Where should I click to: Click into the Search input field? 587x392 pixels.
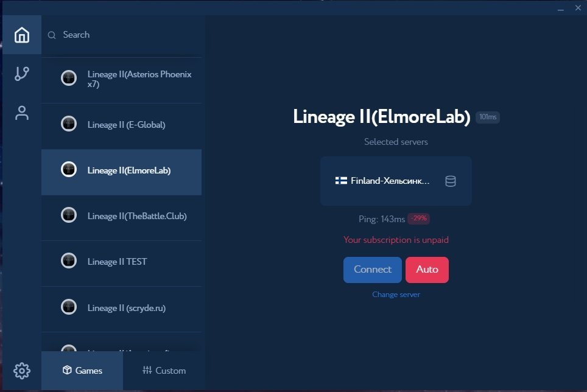[128, 35]
